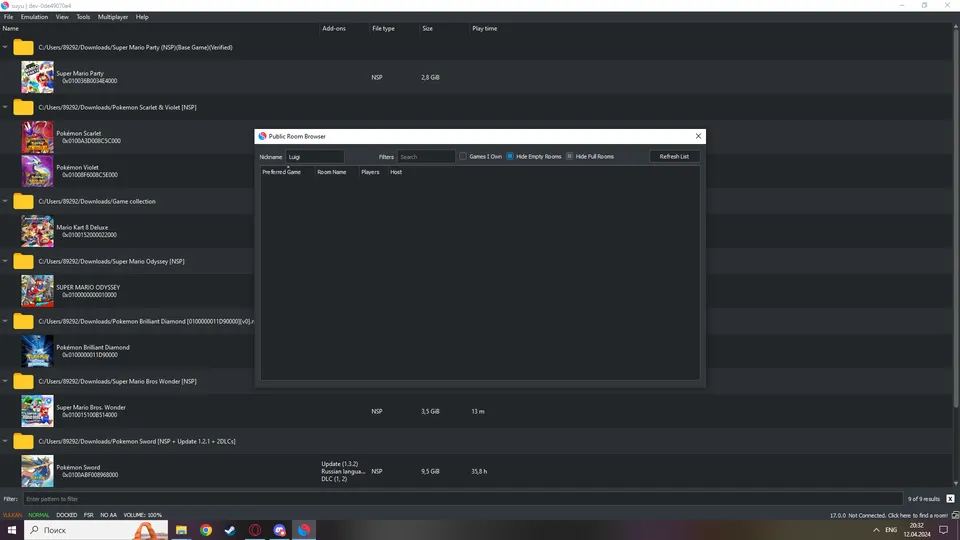
Task: Sort rooms by Preferred Game column
Action: point(282,172)
